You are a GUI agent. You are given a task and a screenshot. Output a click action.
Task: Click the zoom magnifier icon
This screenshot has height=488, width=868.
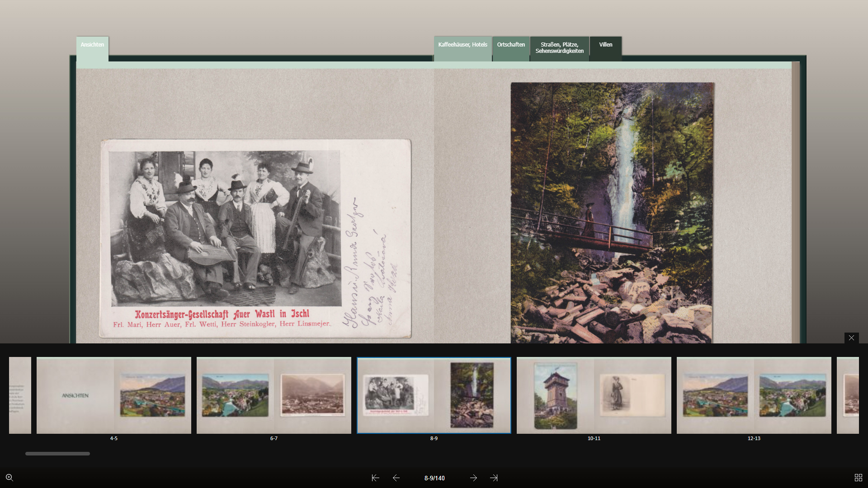tap(9, 478)
